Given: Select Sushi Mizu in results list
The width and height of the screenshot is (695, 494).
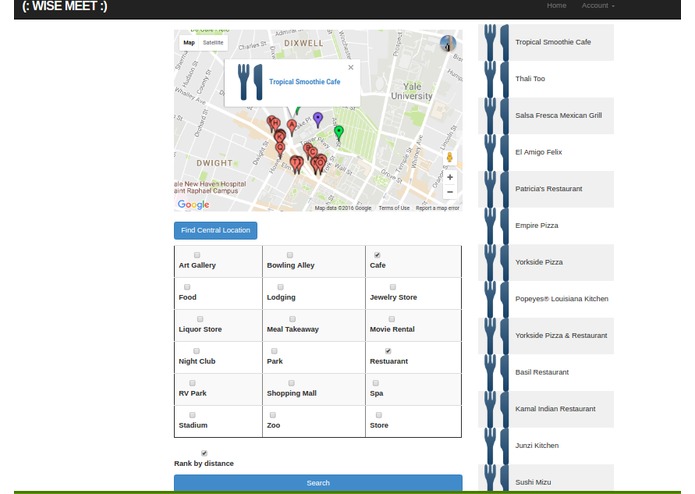Looking at the screenshot, I should (x=546, y=479).
